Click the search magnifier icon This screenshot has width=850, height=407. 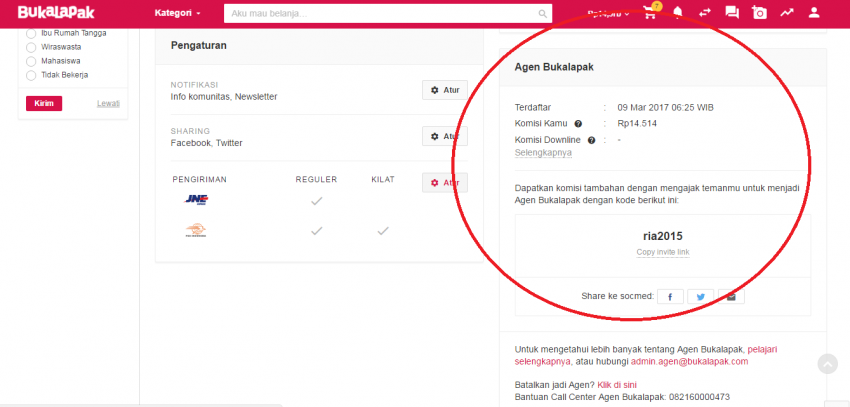point(542,14)
